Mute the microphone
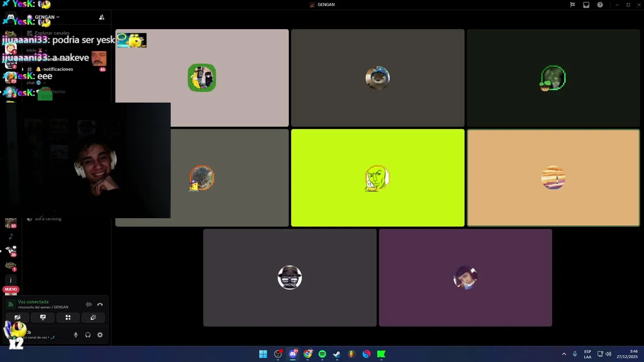This screenshot has height=362, width=644. click(x=76, y=335)
